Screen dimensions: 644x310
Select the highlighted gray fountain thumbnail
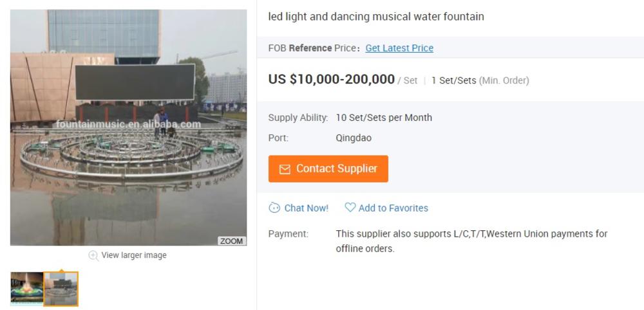tap(61, 289)
